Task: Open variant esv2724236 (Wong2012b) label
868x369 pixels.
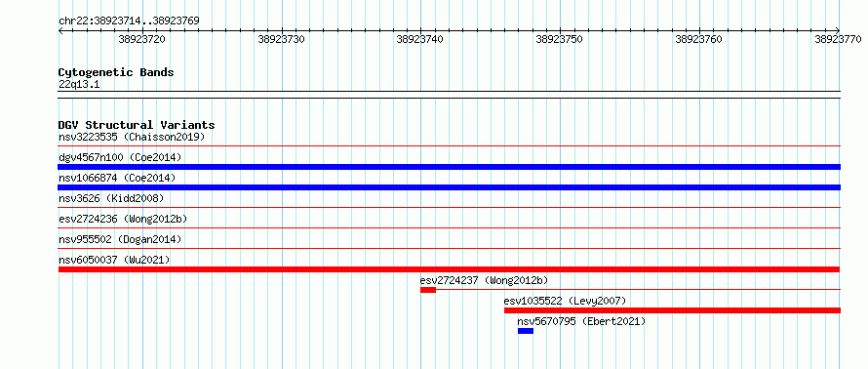Action: [x=123, y=219]
